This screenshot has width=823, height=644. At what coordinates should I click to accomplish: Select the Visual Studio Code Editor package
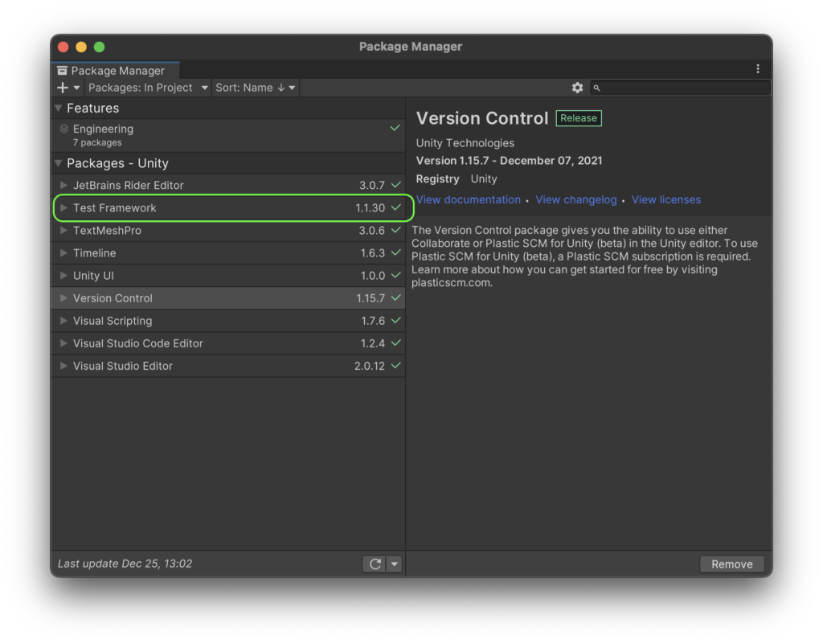pyautogui.click(x=228, y=343)
